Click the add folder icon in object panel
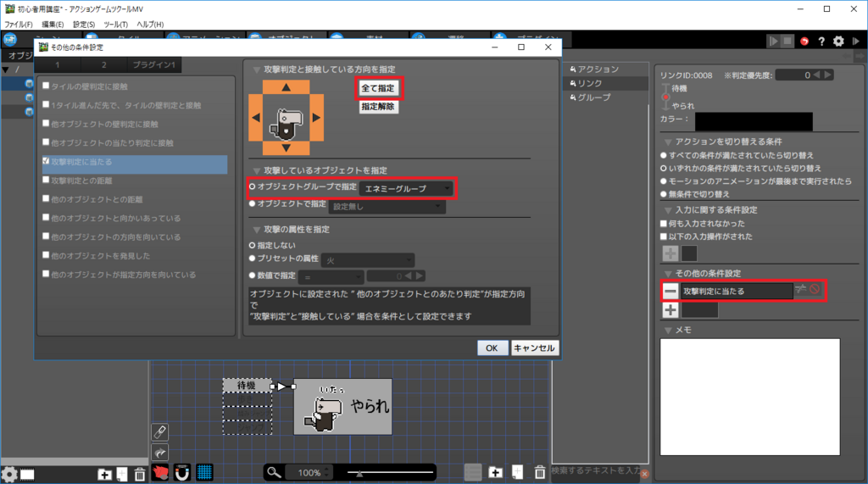This screenshot has width=868, height=484. pos(104,474)
